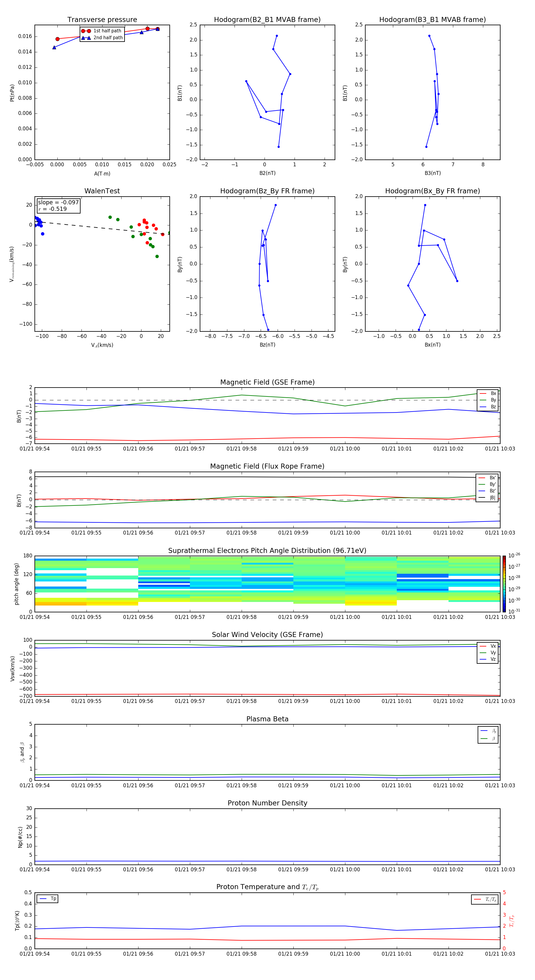This screenshot has width=535, height=980.
Task: Click the 'Vsw(km/s)' y-axis label
Action: (x=12, y=668)
